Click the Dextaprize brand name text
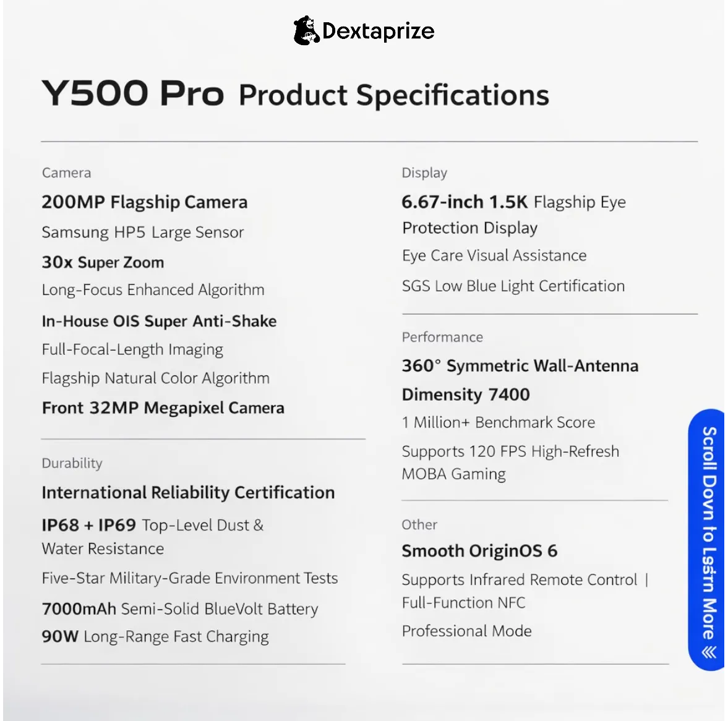Viewport: 728px width, 721px height. tap(378, 31)
